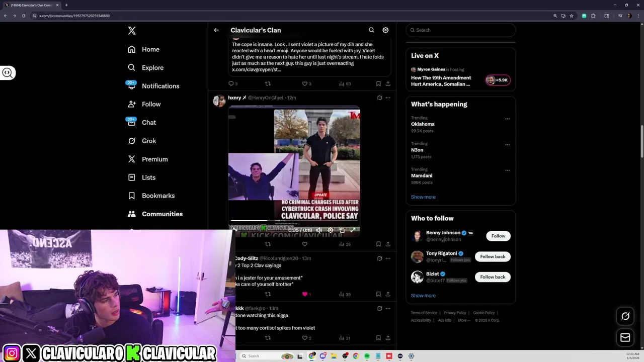Unlike the Cody-Slitz post
This screenshot has height=362, width=644.
tap(306, 294)
